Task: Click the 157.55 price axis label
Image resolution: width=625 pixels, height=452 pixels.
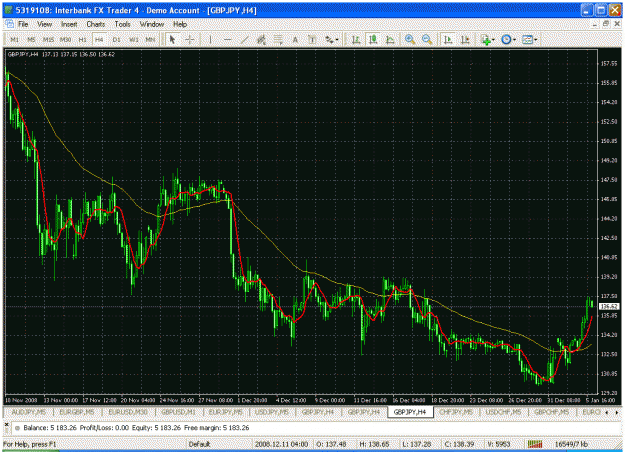Action: pyautogui.click(x=609, y=63)
